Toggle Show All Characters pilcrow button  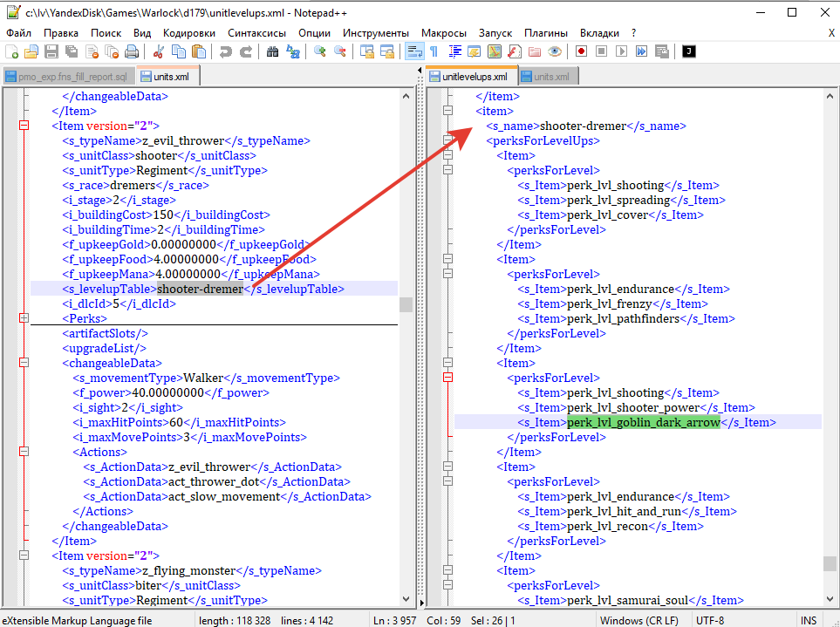point(434,51)
